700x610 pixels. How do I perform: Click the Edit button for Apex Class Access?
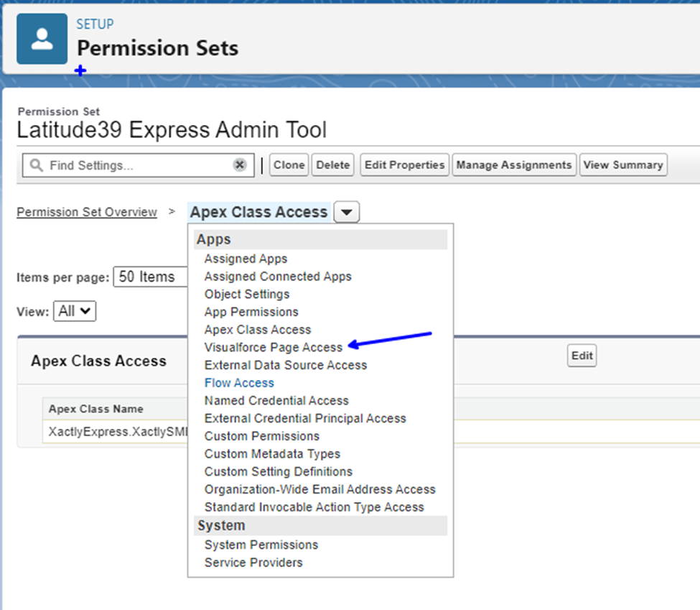[x=582, y=356]
